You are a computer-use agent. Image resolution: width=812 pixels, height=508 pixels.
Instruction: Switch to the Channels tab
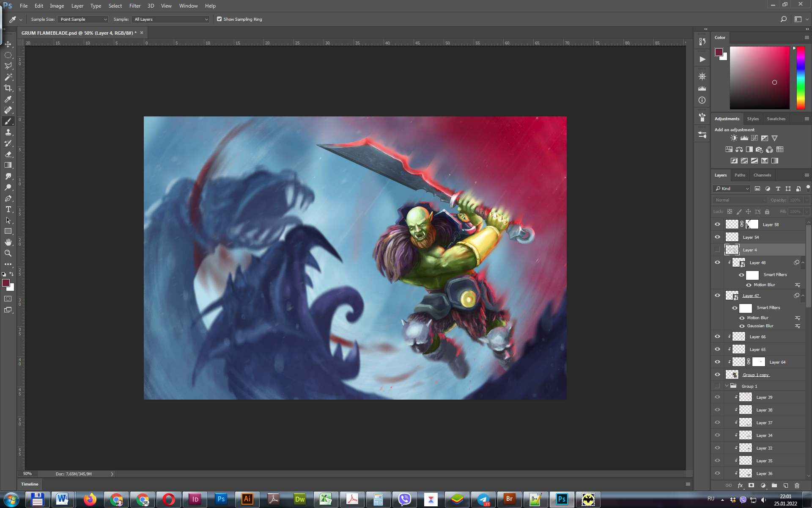click(x=762, y=175)
